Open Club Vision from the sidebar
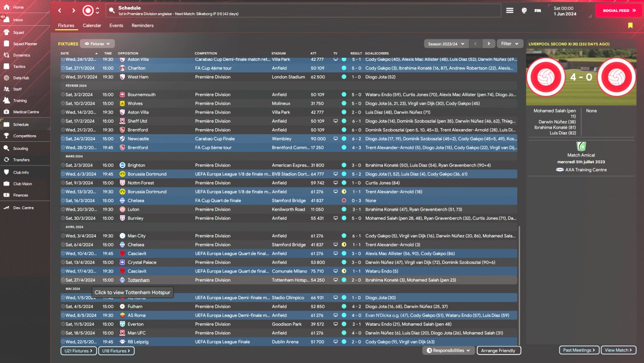The width and height of the screenshot is (644, 363). point(23,184)
